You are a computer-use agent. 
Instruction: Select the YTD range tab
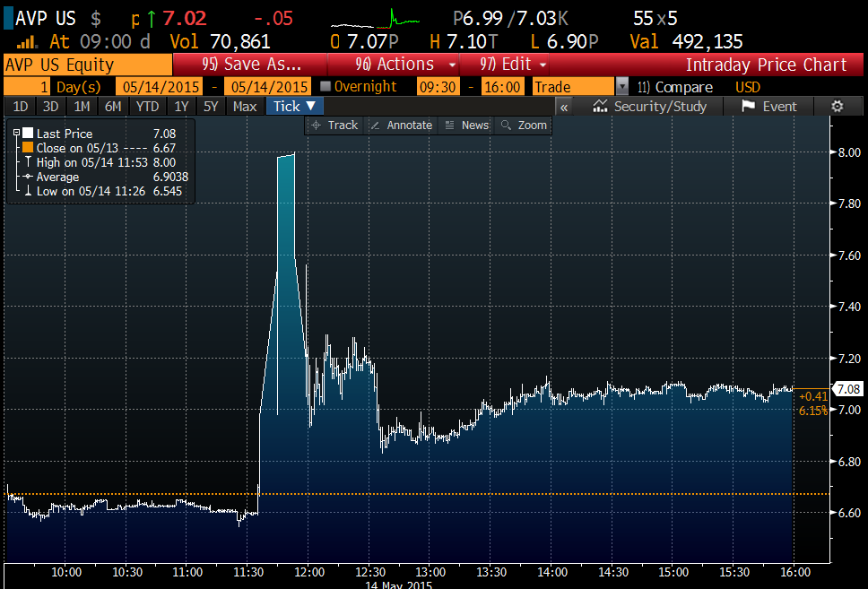143,106
